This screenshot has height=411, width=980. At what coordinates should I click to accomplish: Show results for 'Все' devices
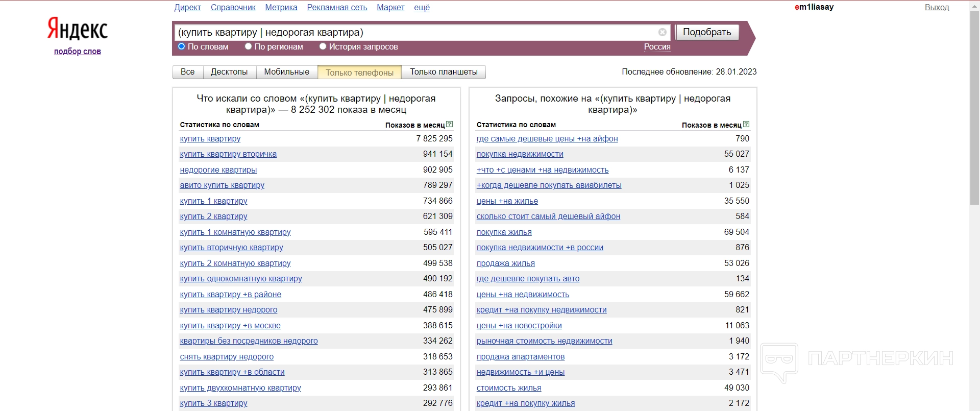[187, 72]
